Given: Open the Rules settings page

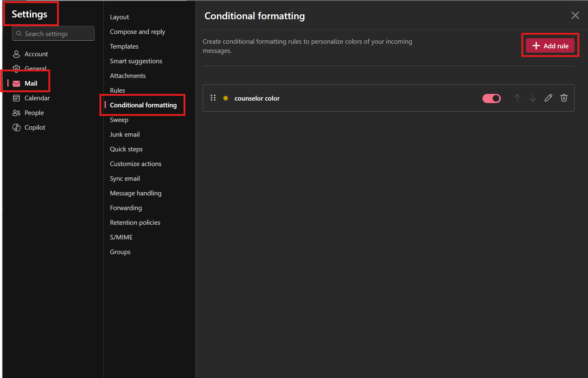Looking at the screenshot, I should coord(117,90).
